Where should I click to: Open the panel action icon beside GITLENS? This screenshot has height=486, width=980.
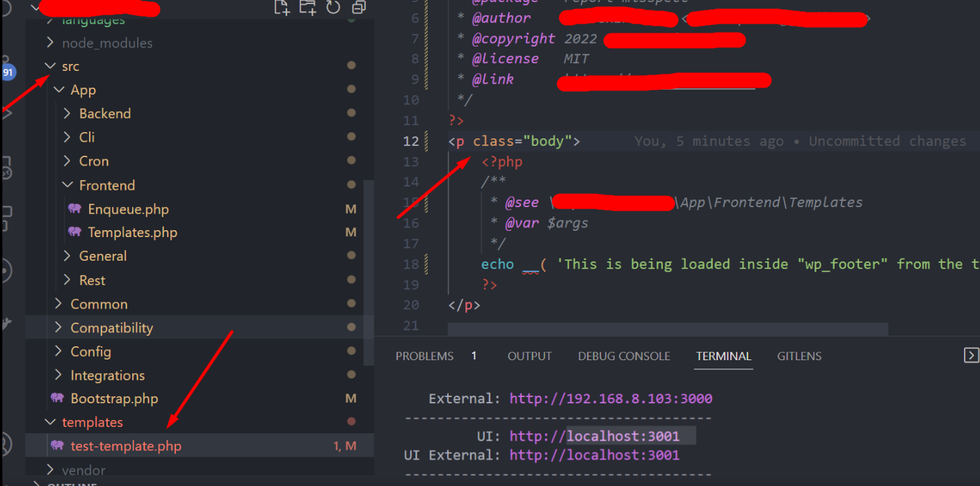tap(971, 355)
